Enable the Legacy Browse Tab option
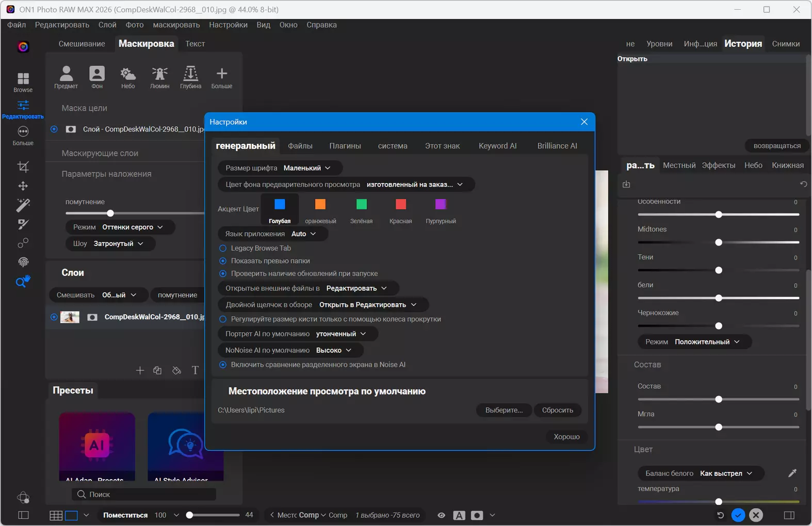The image size is (812, 526). pos(223,248)
